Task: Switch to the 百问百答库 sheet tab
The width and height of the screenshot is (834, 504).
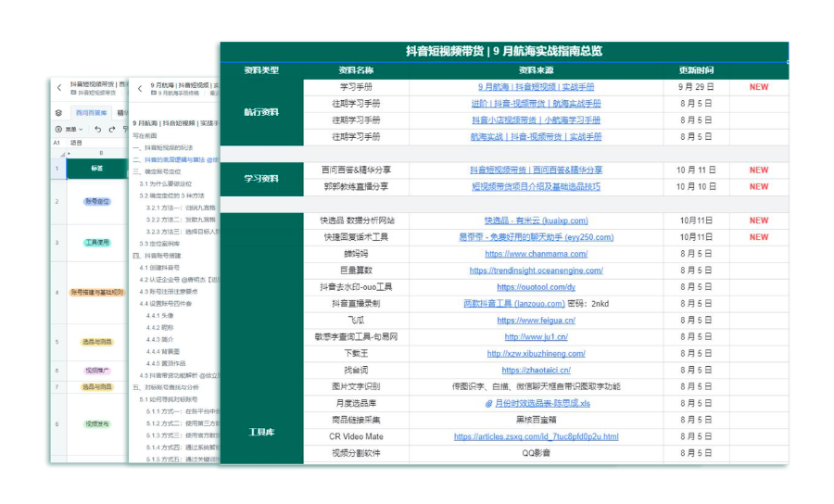Action: [91, 113]
